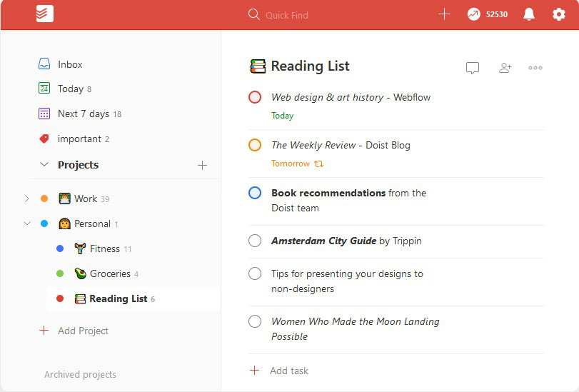The width and height of the screenshot is (579, 392).
Task: Check off The Weekly Review task
Action: click(x=255, y=145)
